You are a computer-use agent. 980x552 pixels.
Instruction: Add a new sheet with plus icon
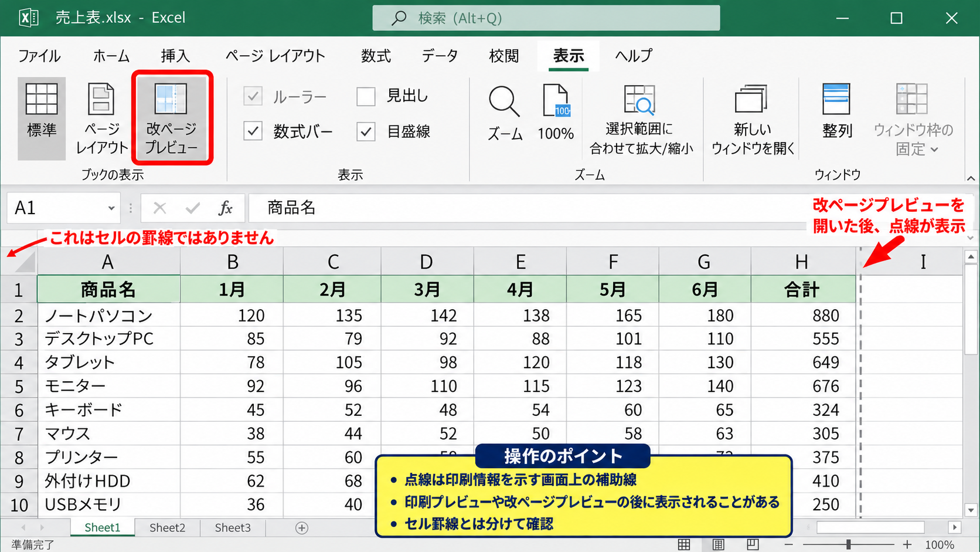click(302, 528)
